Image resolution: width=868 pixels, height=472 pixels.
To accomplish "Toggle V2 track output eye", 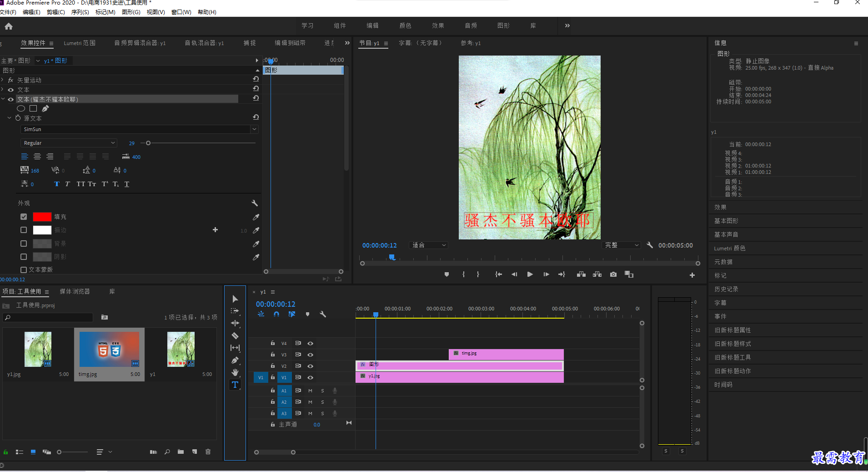I will (x=310, y=366).
